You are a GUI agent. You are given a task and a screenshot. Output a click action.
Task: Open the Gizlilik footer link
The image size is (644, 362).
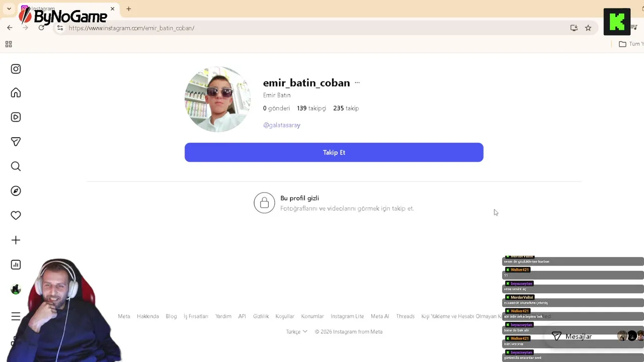[261, 316]
